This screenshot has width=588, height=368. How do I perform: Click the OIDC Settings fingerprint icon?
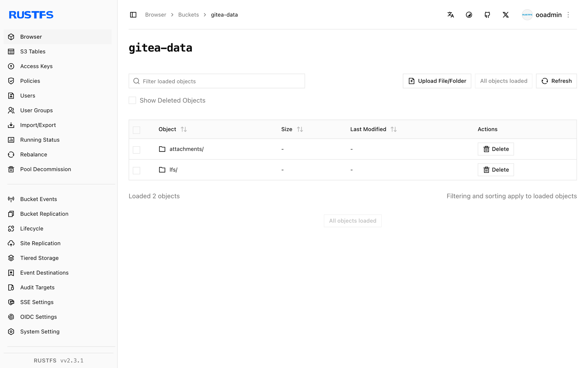[11, 317]
